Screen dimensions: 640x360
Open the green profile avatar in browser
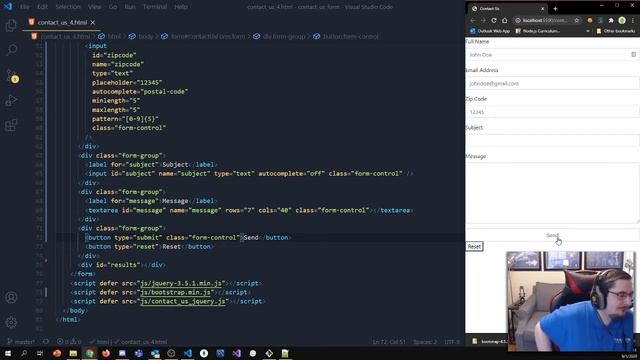pos(622,20)
